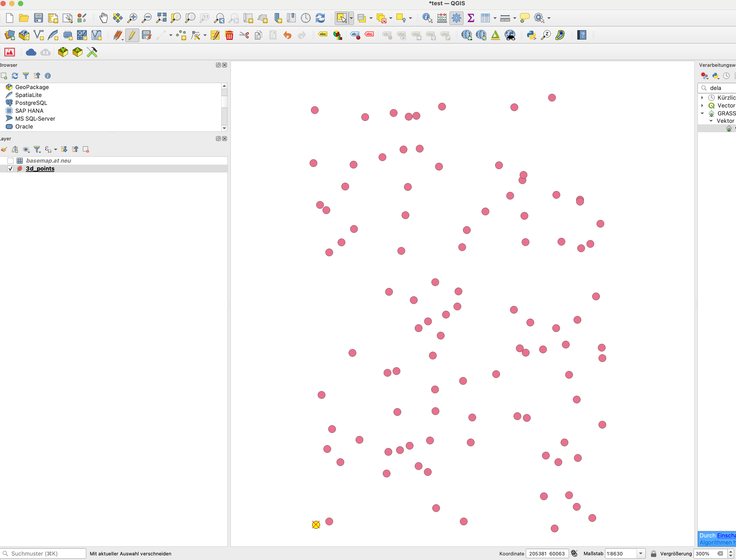Open the Identify Features tool
The width and height of the screenshot is (736, 560).
tap(427, 18)
